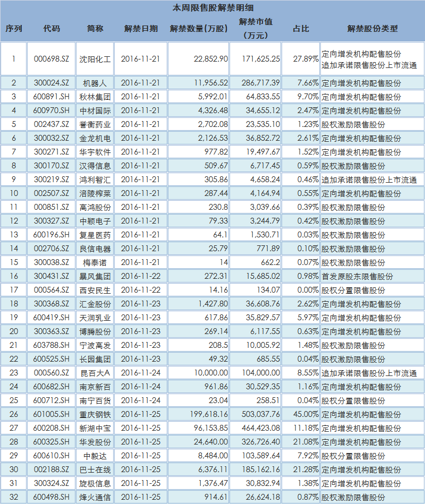Click market value 464,423.08
Viewport: 425px width, 504px height.
261,428
